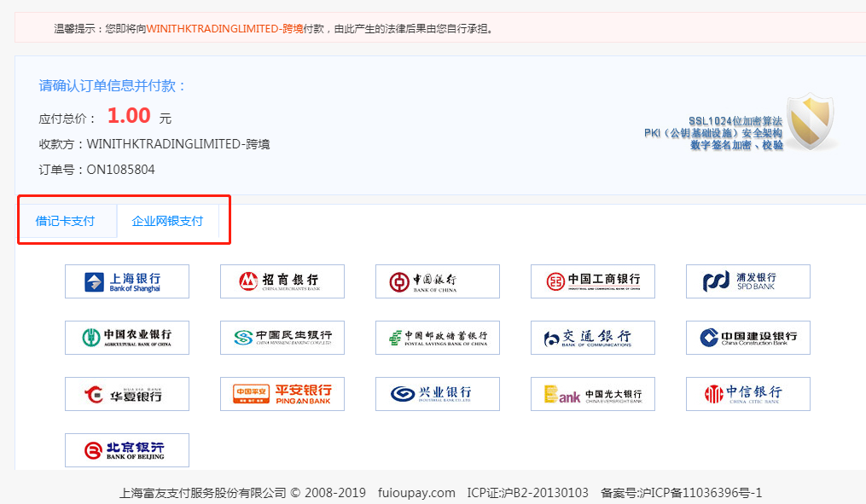Choose 上海银行 Bank of Shanghai
Screen dimensions: 866x504
[x=127, y=281]
